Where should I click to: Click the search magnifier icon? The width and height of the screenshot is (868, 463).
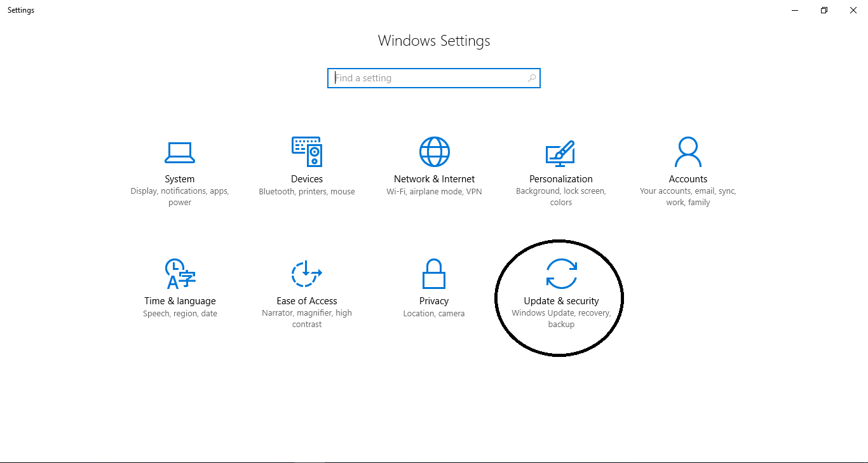532,78
